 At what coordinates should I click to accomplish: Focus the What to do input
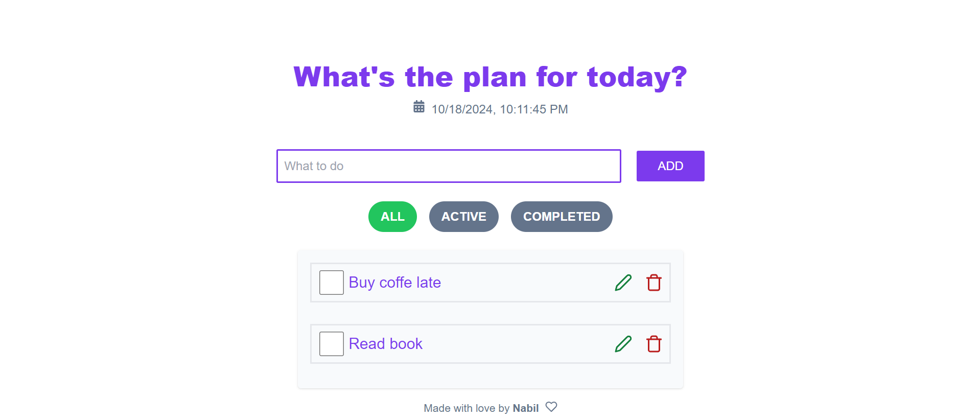[449, 166]
